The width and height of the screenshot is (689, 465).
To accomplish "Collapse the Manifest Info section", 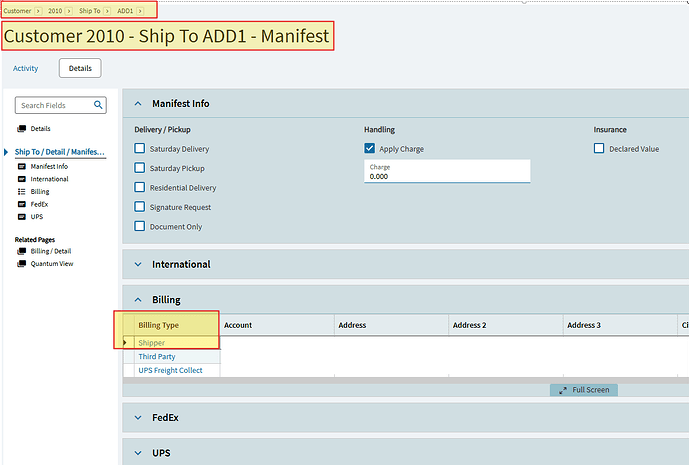I will (136, 103).
